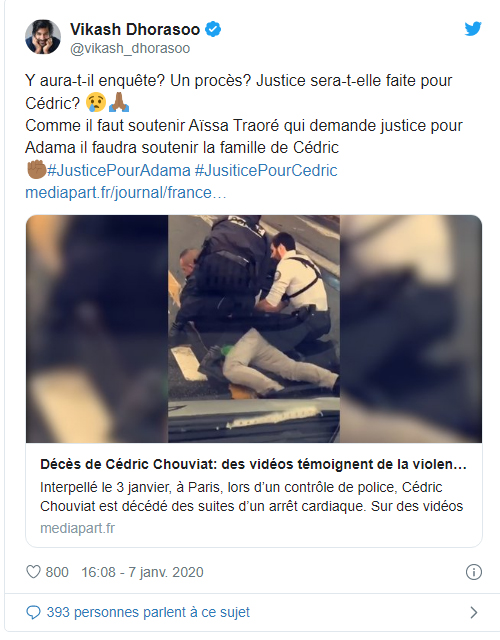Open article headline Décès de Cédric Chouviat

253,464
